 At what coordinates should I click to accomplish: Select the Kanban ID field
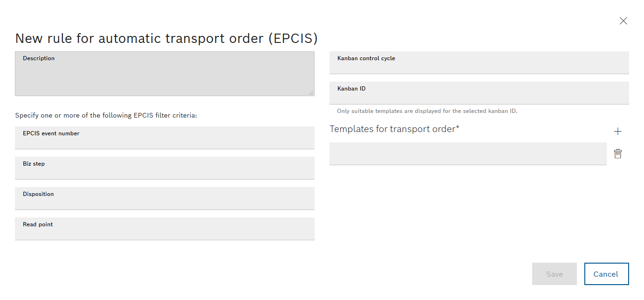[x=479, y=93]
